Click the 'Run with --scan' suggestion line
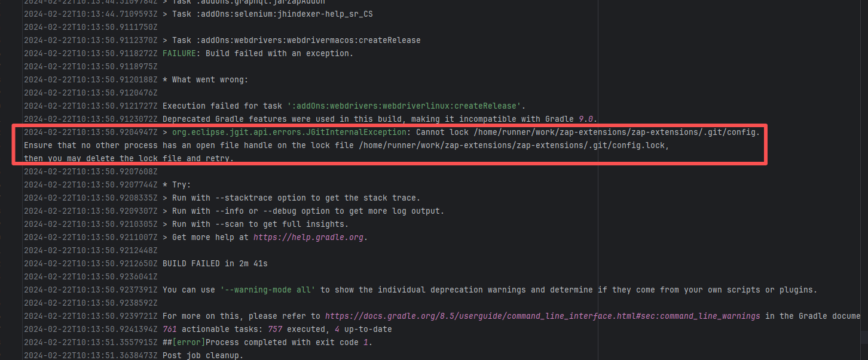868x360 pixels. click(x=260, y=224)
